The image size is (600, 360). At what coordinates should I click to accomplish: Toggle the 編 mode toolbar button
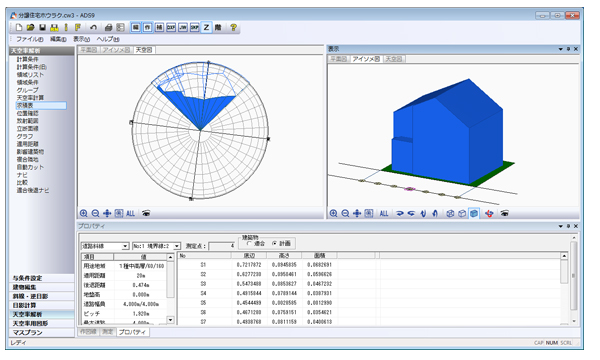coord(136,28)
